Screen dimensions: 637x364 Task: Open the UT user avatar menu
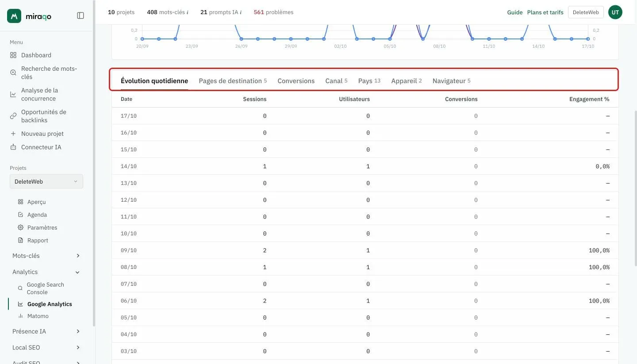click(x=615, y=12)
